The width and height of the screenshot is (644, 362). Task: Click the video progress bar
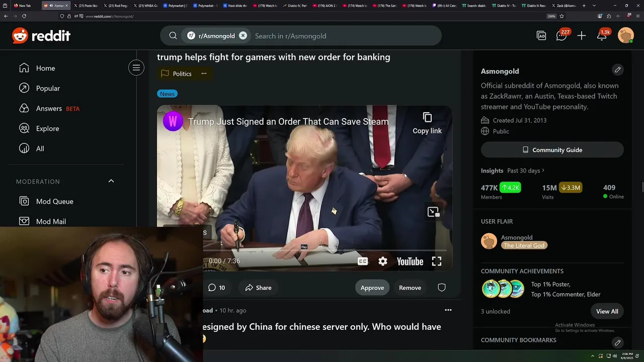click(325, 250)
